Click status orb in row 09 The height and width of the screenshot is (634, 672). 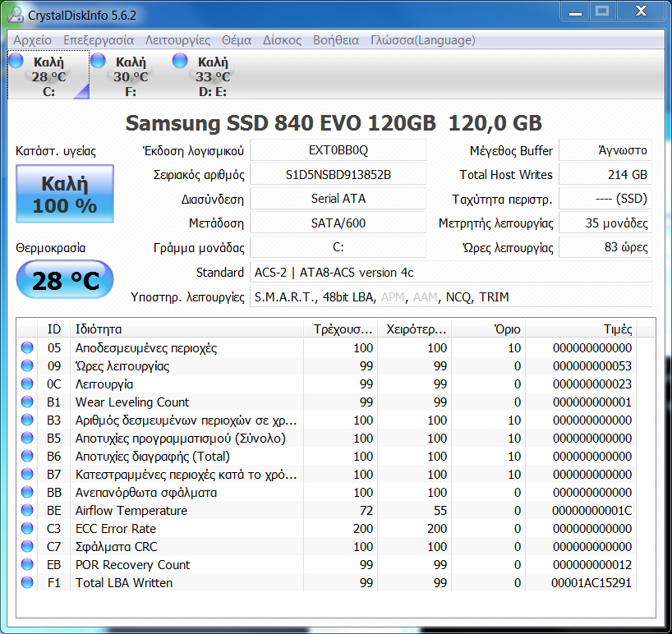click(x=27, y=365)
